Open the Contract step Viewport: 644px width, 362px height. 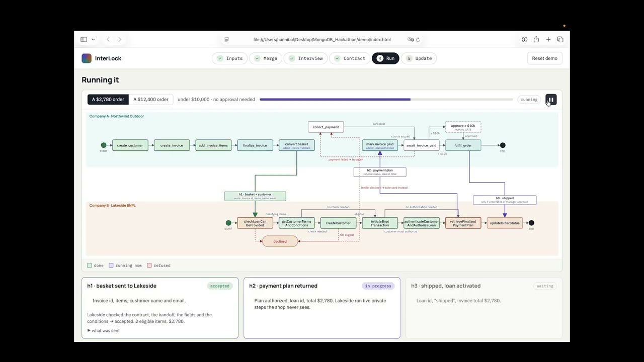point(350,58)
